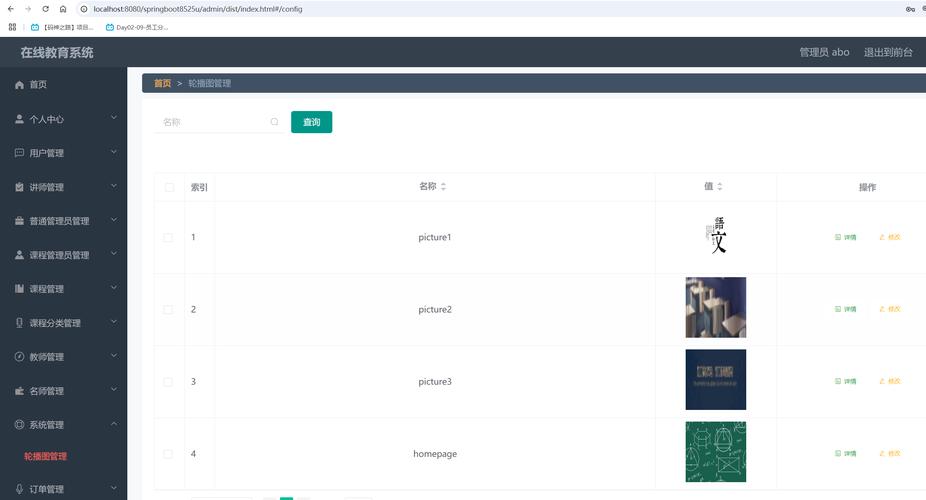Click the home icon beside 首页 in sidebar
The height and width of the screenshot is (500, 926).
click(19, 85)
